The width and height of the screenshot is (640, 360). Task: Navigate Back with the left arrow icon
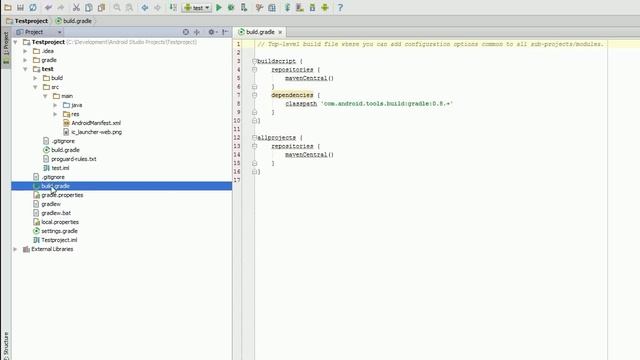coord(145,7)
